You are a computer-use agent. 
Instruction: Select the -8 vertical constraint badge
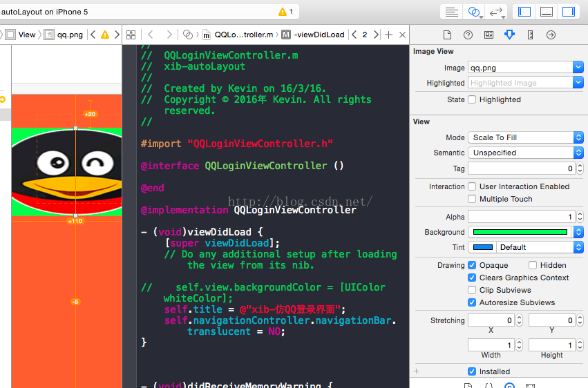coord(75,302)
